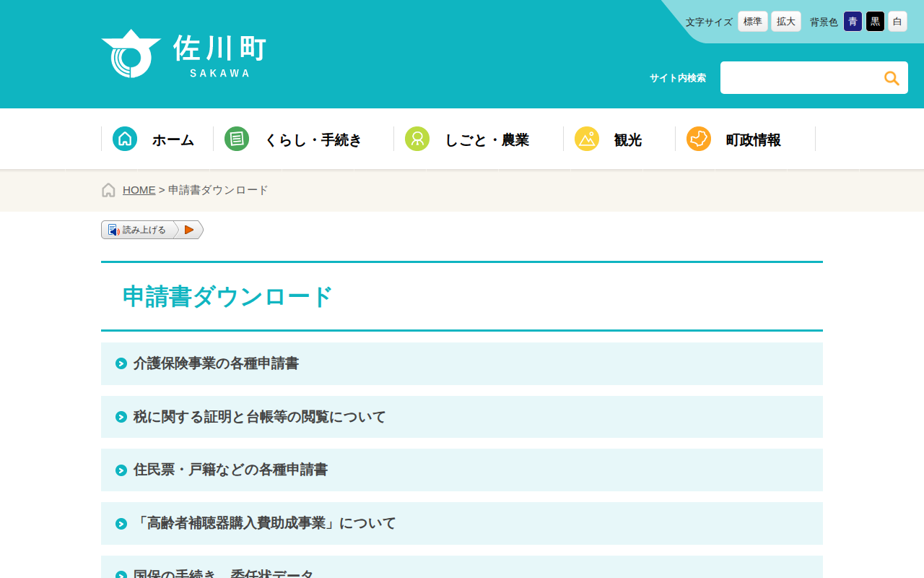
Task: Open the 住民票・戸籍などの各種申請書 item
Action: coord(230,470)
